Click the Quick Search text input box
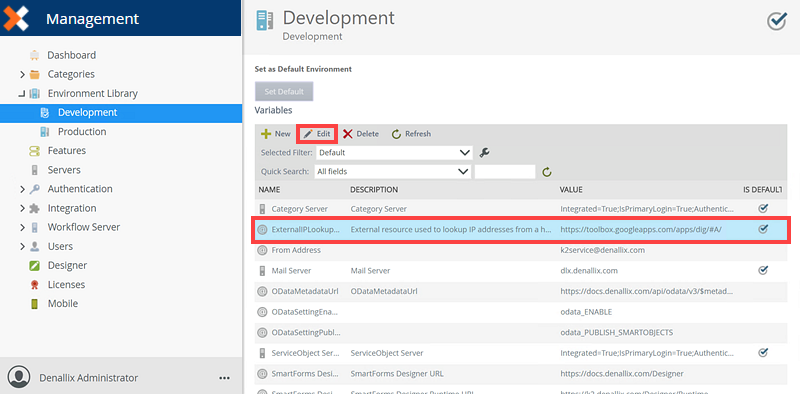This screenshot has width=800, height=394. pos(505,172)
